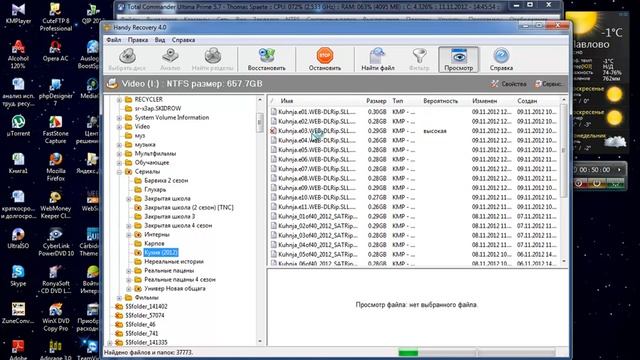Select the Карпов folder
Image resolution: width=640 pixels, height=360 pixels.
tap(154, 244)
